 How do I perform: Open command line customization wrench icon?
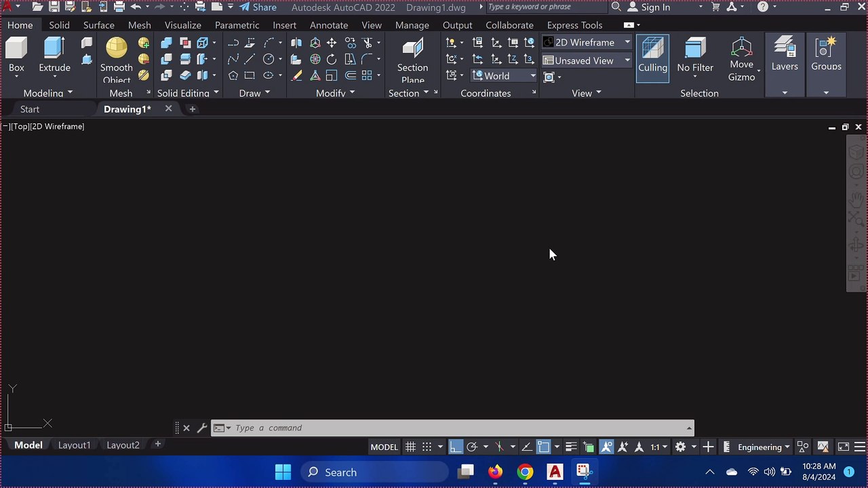201,428
